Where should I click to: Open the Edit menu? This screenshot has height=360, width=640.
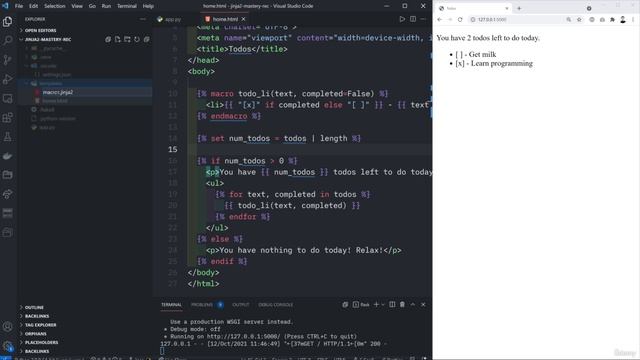(33, 6)
